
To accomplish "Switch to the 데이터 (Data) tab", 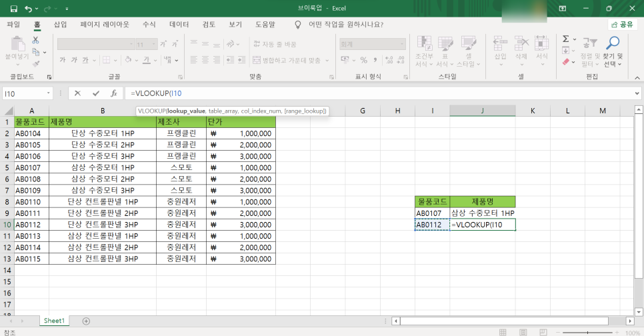I will [x=179, y=25].
